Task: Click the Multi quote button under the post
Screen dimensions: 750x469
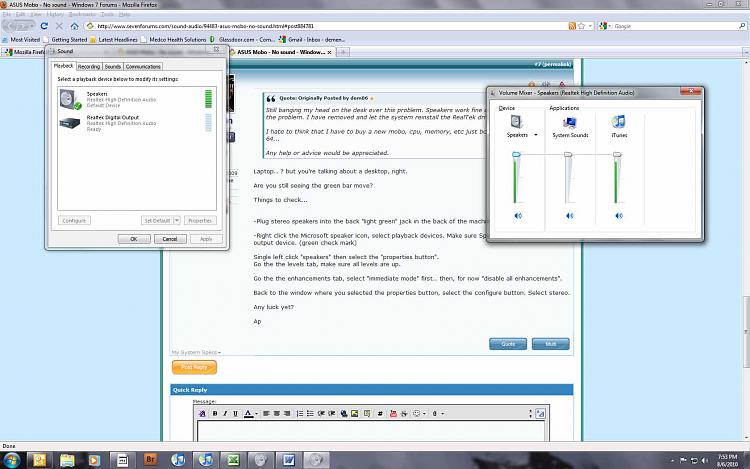Action: (x=551, y=344)
